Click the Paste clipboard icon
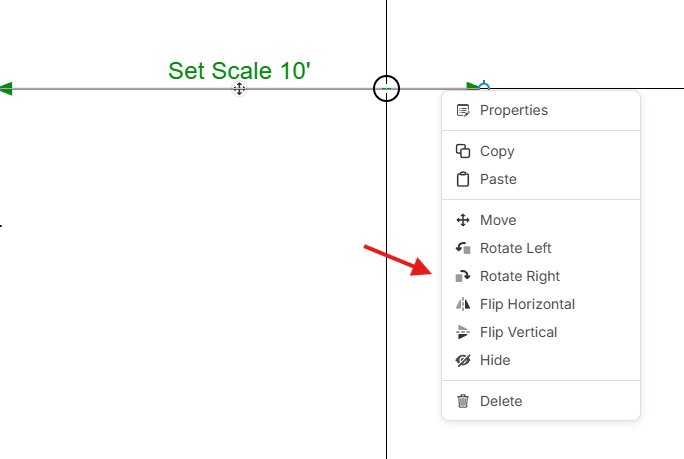 (x=463, y=179)
